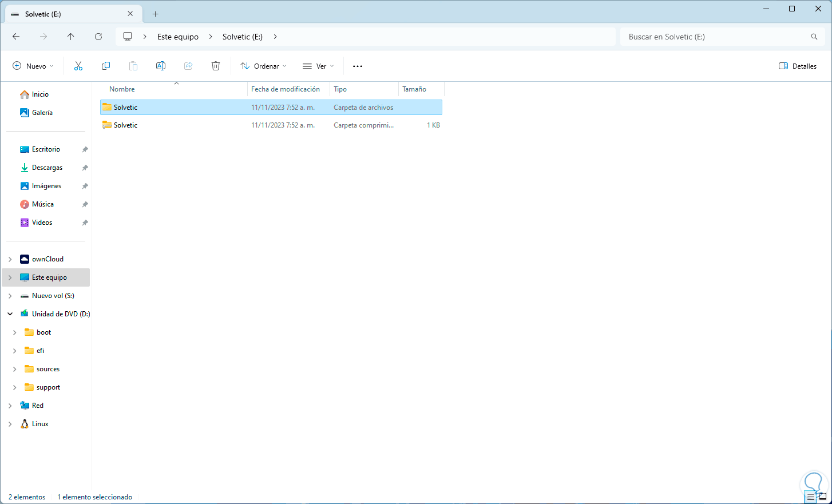Go back using the back arrow
The height and width of the screenshot is (504, 832).
point(16,37)
